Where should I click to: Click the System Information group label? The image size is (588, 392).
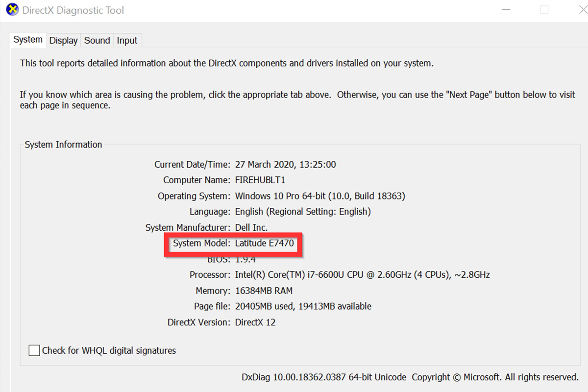(x=63, y=145)
